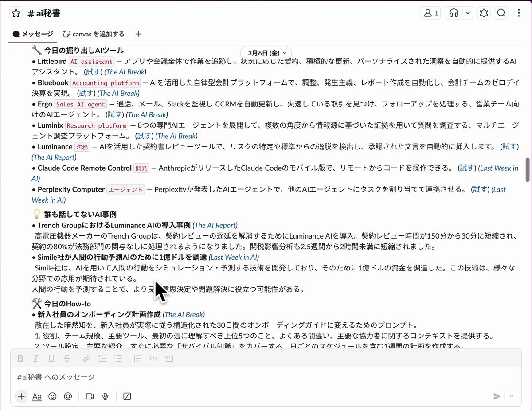Click the Accounting platform tag
532x411 pixels.
pos(106,83)
